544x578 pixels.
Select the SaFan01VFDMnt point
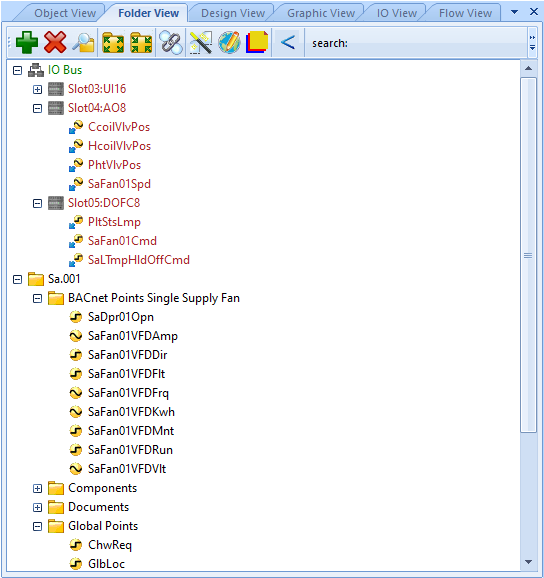click(131, 431)
